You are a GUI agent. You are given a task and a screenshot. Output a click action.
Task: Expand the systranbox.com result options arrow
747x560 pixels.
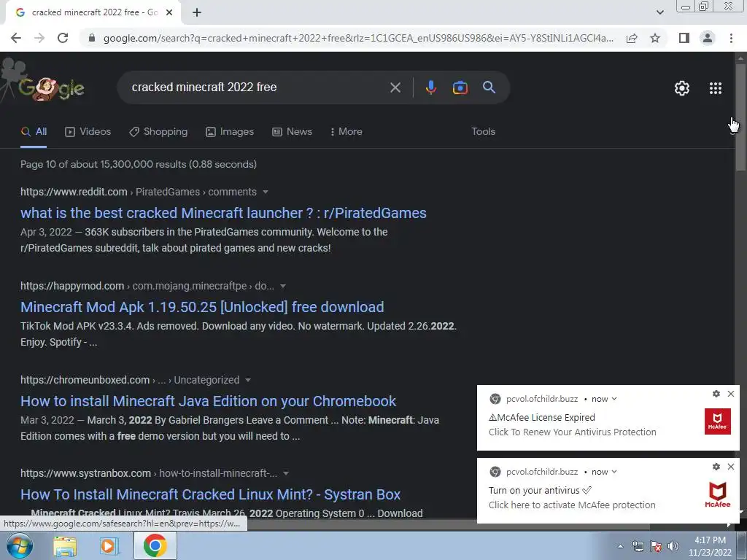click(x=286, y=473)
